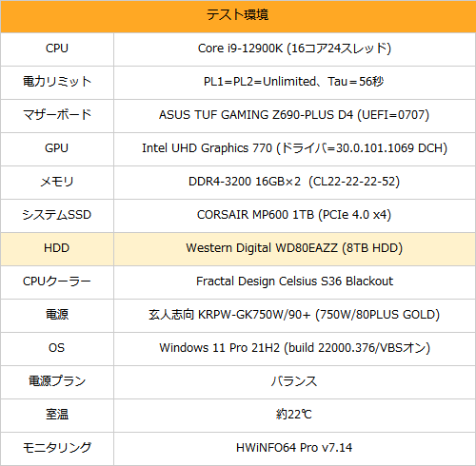Click the 約22℃ value cell

(x=294, y=416)
